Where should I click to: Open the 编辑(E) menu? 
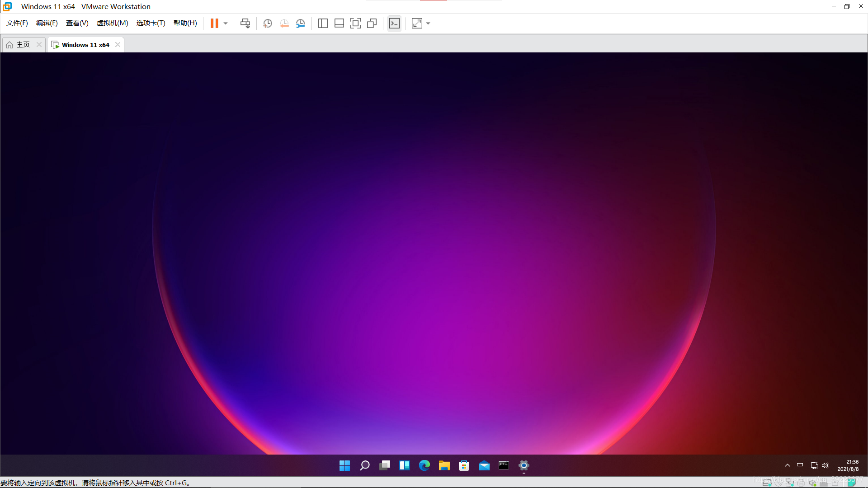47,23
